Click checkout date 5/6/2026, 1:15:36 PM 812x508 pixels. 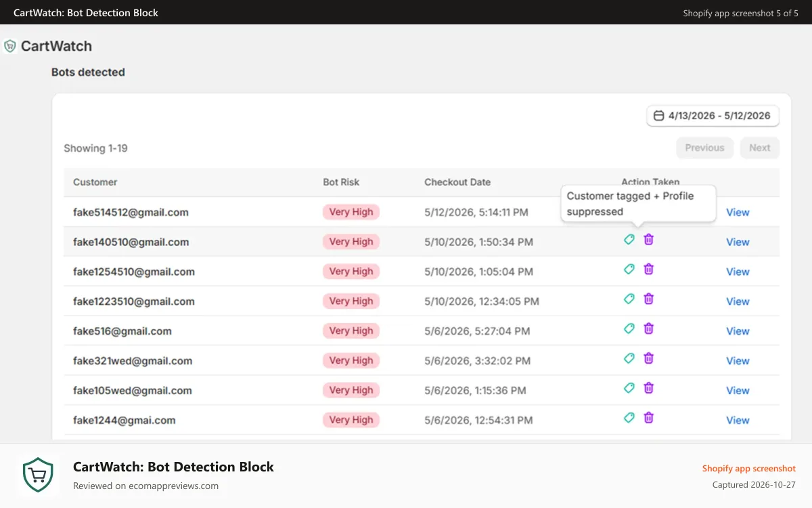[475, 391]
